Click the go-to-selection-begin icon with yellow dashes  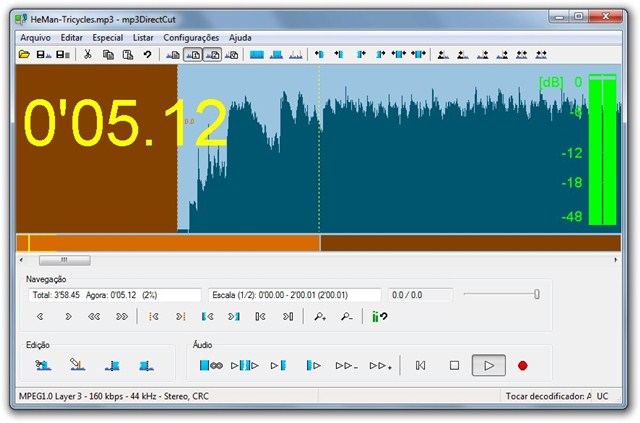(153, 316)
